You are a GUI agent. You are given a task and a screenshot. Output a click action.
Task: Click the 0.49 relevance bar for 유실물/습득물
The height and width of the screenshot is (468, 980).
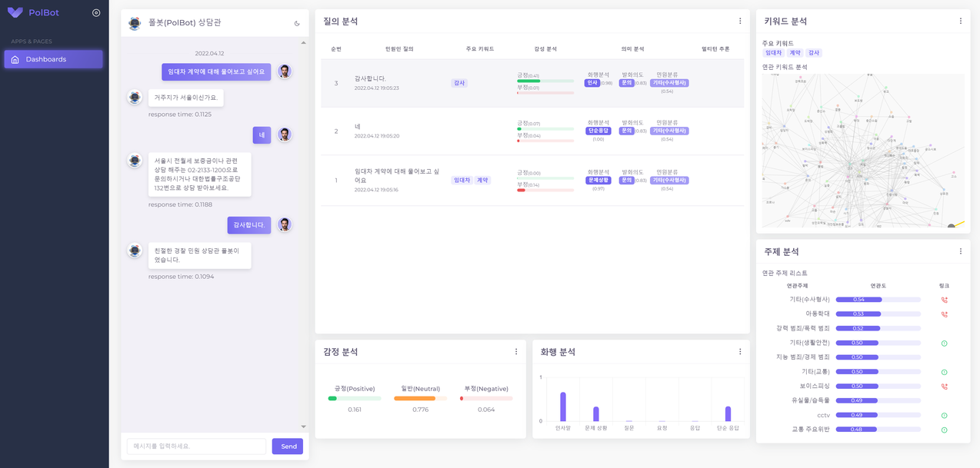pos(878,400)
